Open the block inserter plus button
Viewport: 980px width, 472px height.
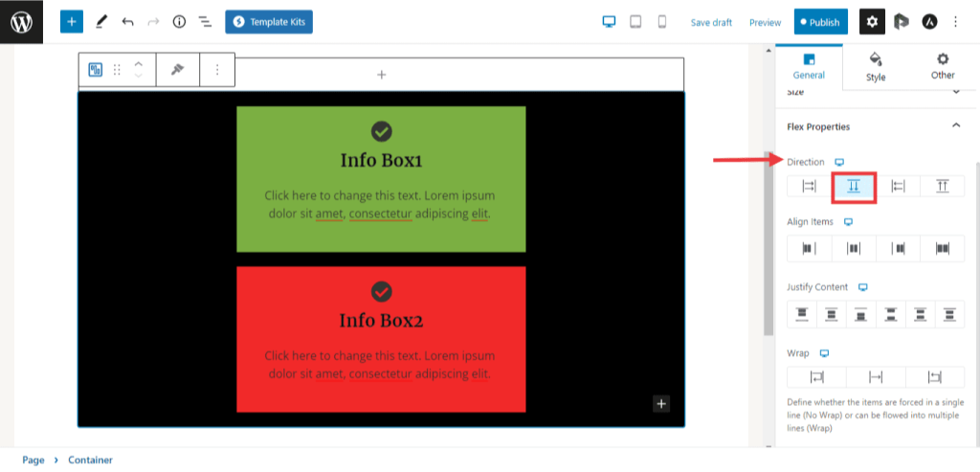(72, 21)
